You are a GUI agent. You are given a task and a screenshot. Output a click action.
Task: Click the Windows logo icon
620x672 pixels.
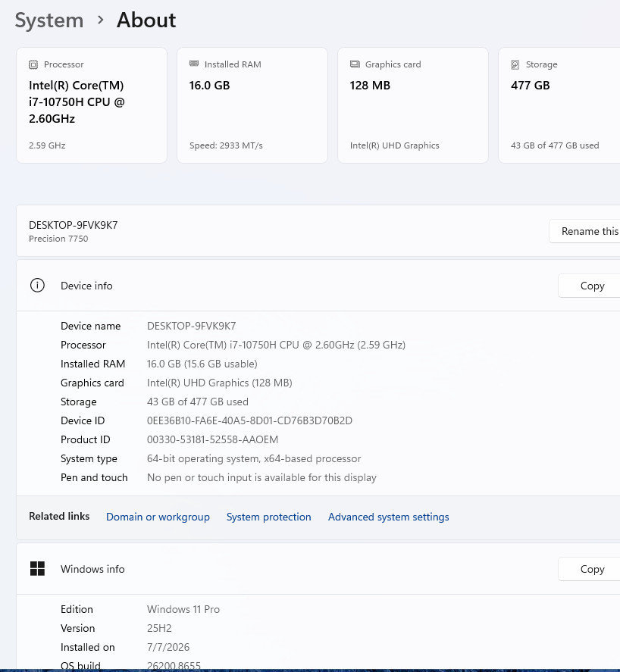37,569
